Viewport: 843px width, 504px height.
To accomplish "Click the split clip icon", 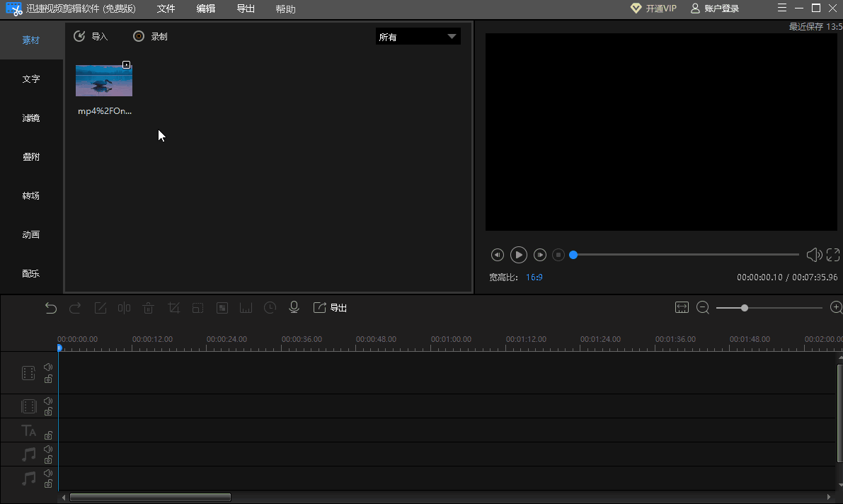I will point(124,308).
